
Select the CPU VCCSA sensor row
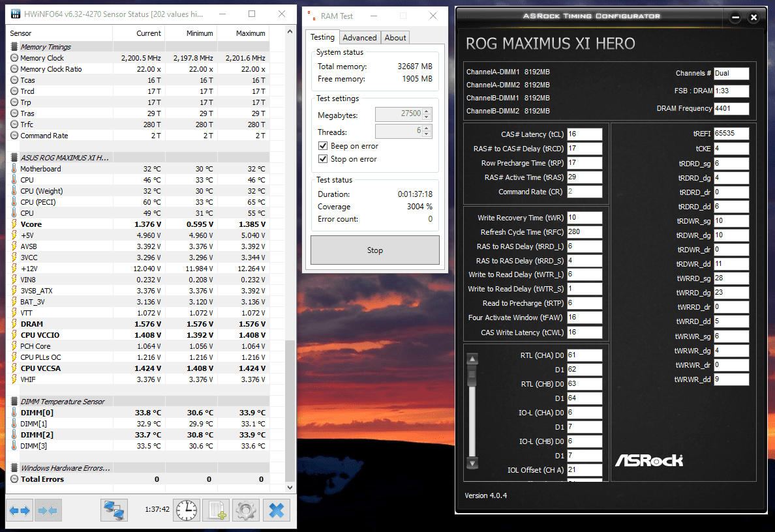click(138, 368)
